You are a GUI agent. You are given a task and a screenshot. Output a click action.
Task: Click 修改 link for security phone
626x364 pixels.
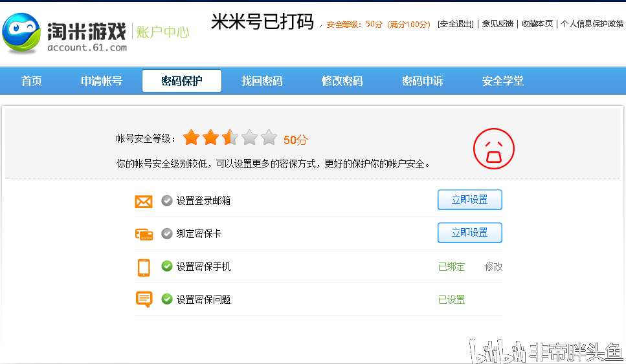pyautogui.click(x=494, y=267)
